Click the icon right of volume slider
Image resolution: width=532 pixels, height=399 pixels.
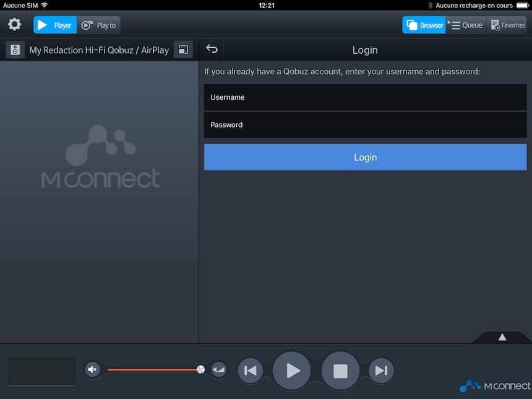tap(218, 369)
